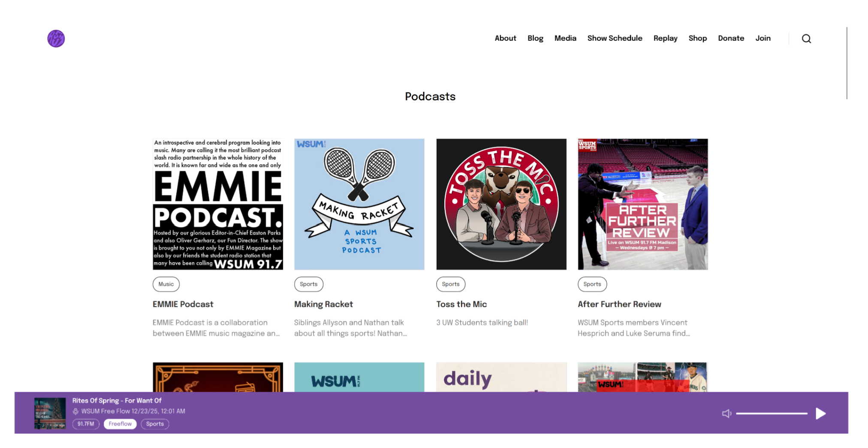Open the teal WSUM podcast cover thumbnail
The image size is (868, 448).
point(359,377)
